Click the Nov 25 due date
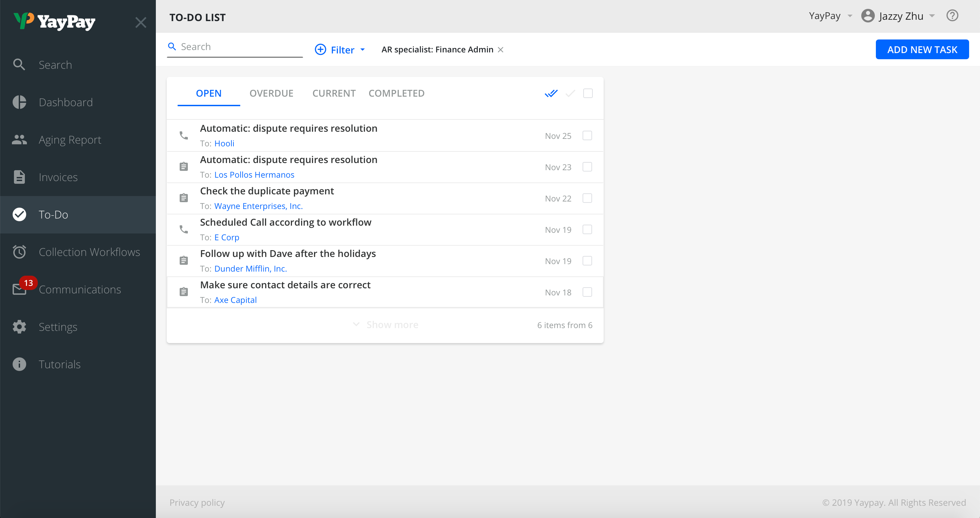 tap(558, 136)
